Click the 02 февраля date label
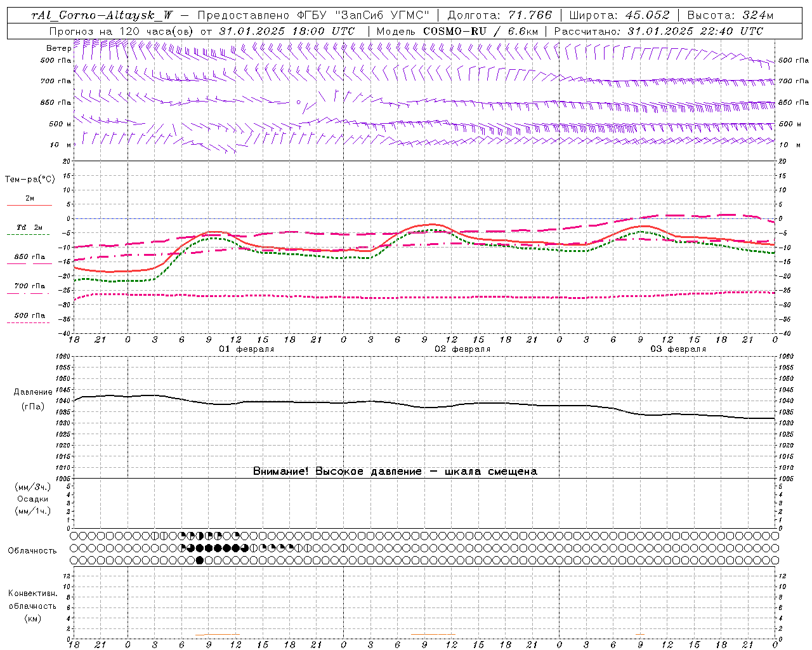 [462, 349]
